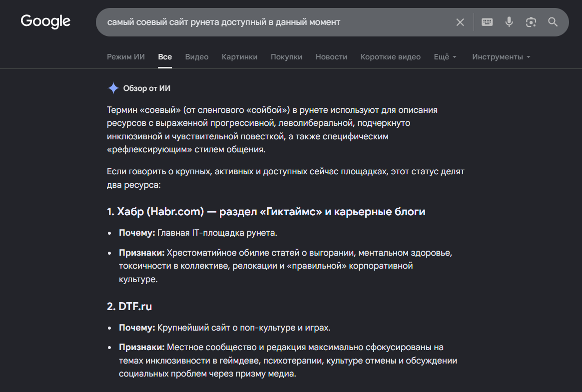Open the Видео tab
The height and width of the screenshot is (392, 582).
(197, 57)
